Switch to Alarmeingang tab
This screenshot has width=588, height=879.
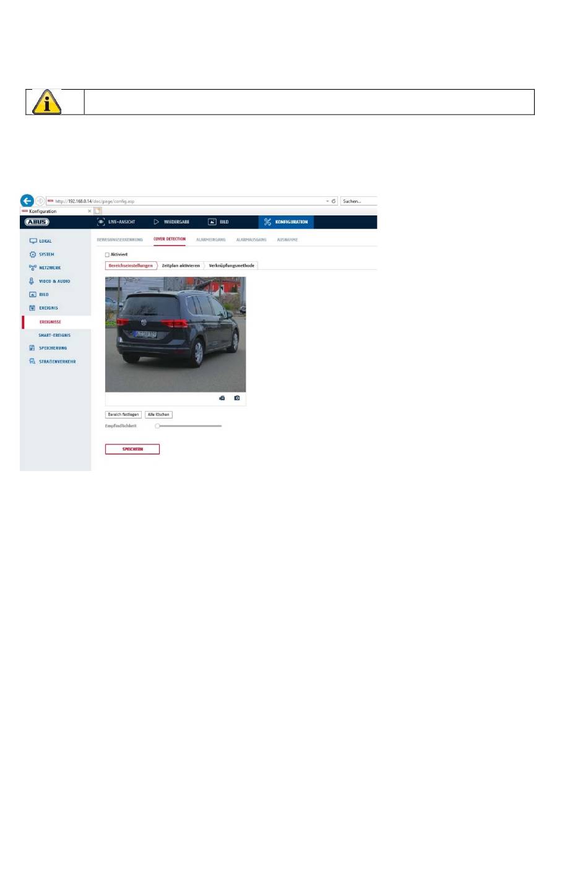coord(211,240)
